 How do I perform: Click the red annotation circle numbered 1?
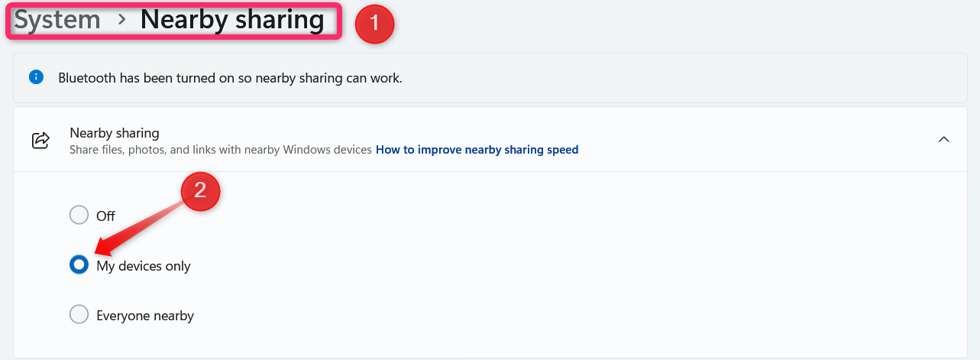374,24
